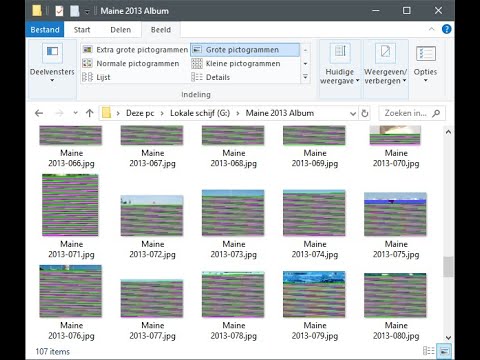Screen dimensions: 480x360
Task: Click the search magnifier icon
Action: click(436, 113)
